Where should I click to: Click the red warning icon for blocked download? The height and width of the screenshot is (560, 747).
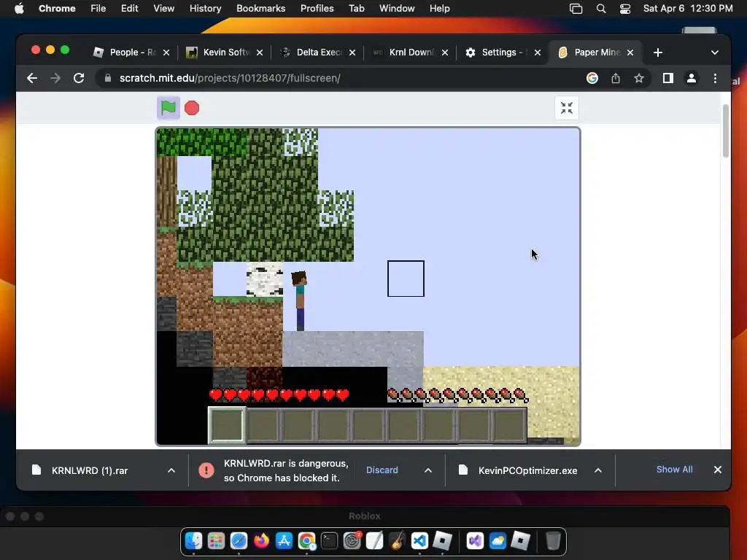pos(206,470)
